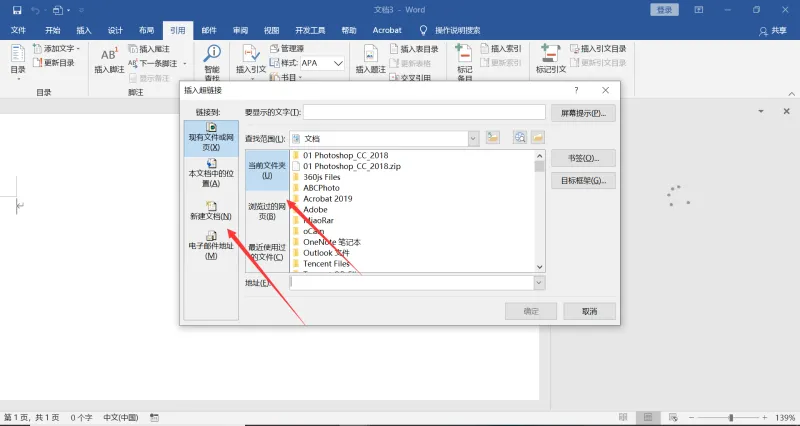The width and height of the screenshot is (800, 426).
Task: Click the zoom slider handle
Action: 731,417
